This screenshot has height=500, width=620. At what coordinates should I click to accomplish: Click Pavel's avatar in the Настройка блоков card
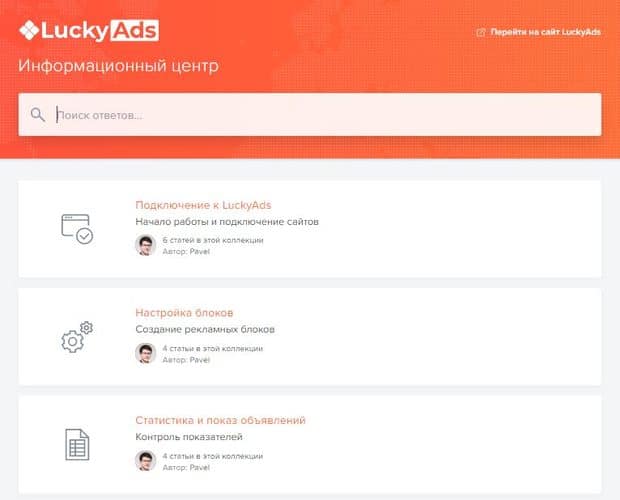146,353
